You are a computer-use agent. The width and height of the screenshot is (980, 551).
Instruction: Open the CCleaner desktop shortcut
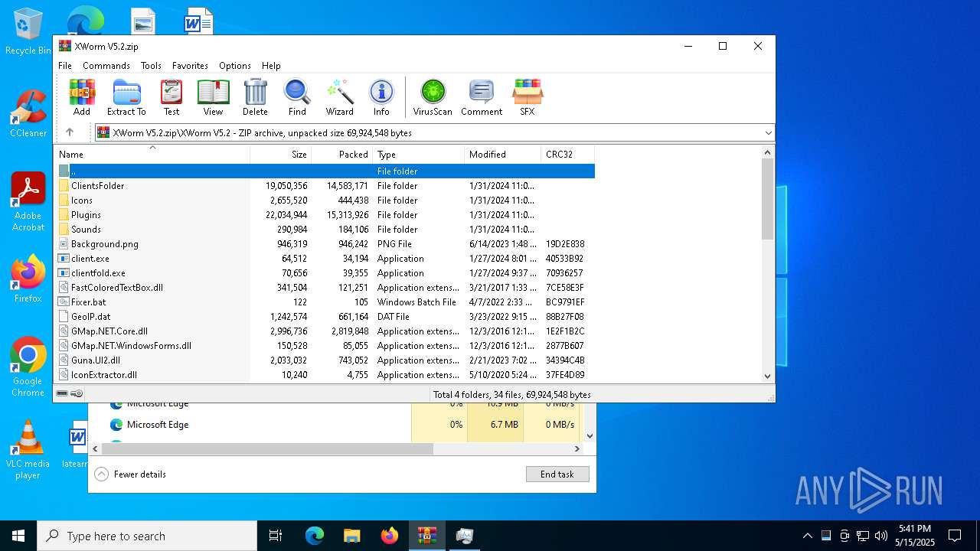click(x=28, y=113)
